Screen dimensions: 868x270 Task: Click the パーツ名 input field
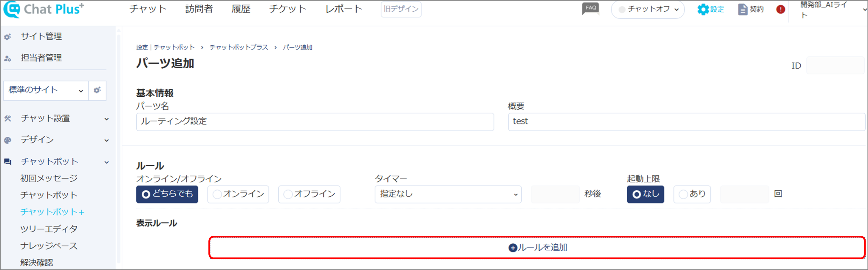[315, 122]
